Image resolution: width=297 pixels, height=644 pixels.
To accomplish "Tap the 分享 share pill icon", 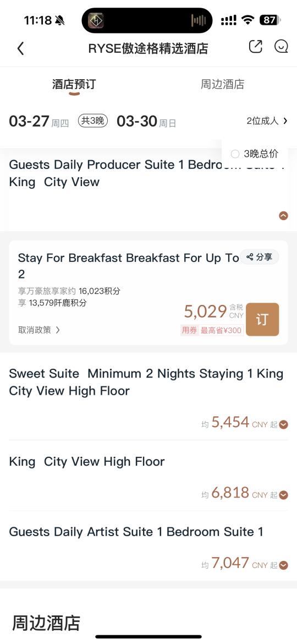I will click(259, 257).
